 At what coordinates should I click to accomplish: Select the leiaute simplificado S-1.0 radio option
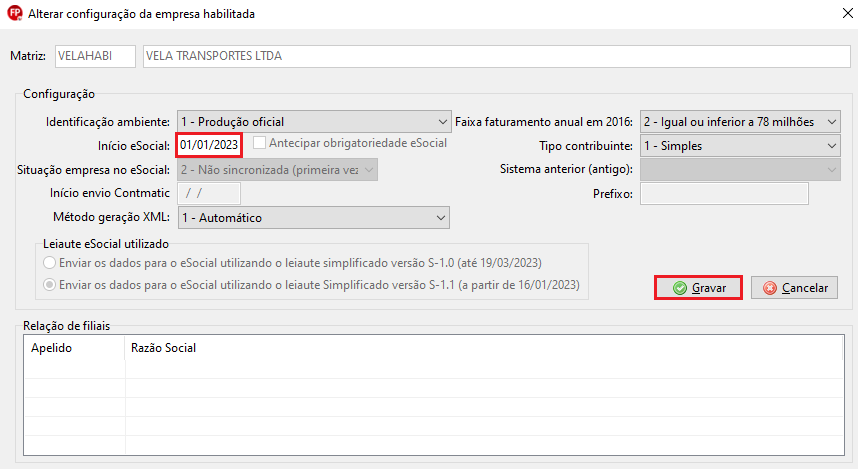click(50, 263)
